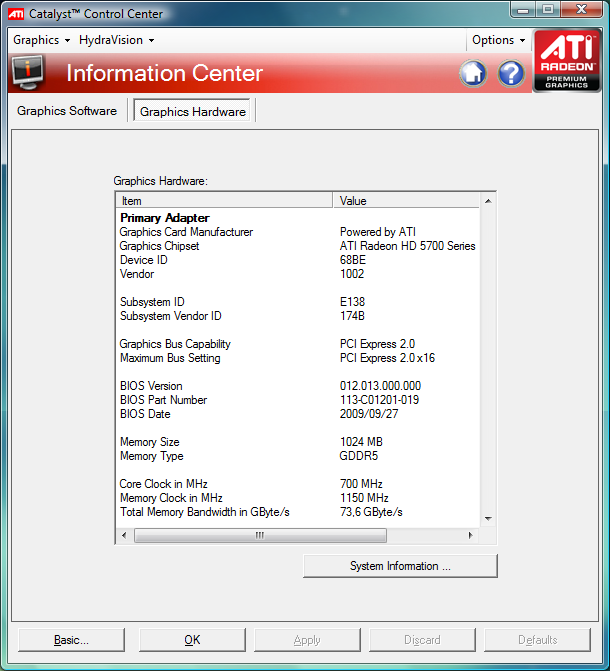Click the list's scroll up arrow
Viewport: 610px width, 671px height.
pos(488,201)
